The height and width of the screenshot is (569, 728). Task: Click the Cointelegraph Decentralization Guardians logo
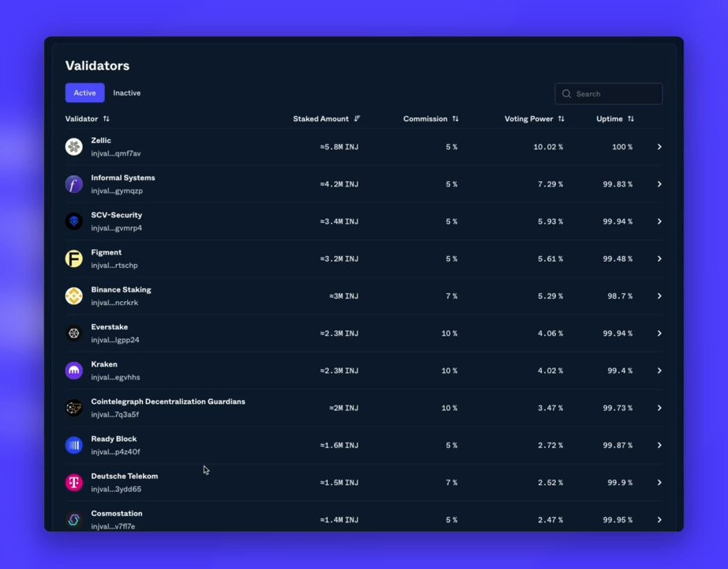(73, 408)
